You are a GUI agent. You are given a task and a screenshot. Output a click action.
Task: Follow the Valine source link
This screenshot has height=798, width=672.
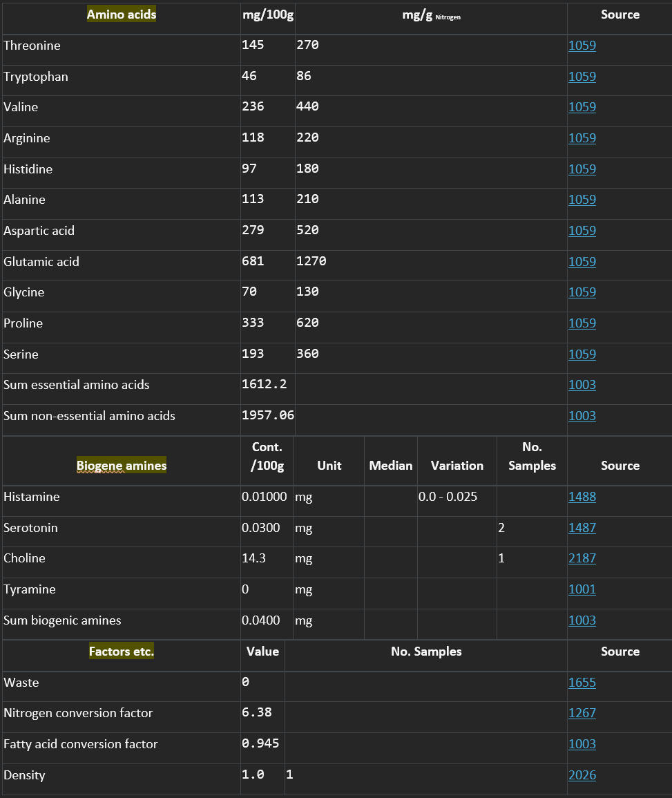[x=582, y=107]
